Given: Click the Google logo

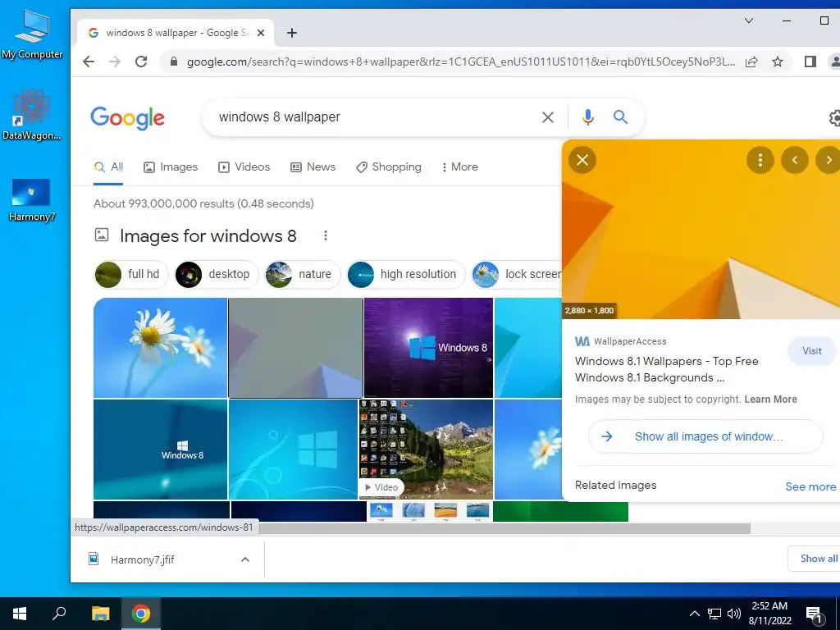Looking at the screenshot, I should pyautogui.click(x=127, y=118).
